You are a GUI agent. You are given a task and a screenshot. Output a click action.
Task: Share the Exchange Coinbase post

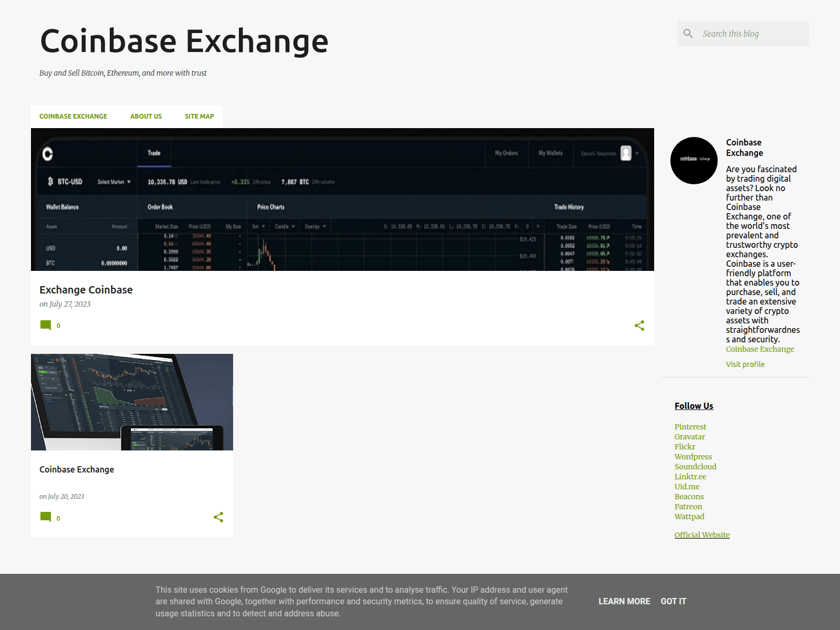[x=639, y=325]
